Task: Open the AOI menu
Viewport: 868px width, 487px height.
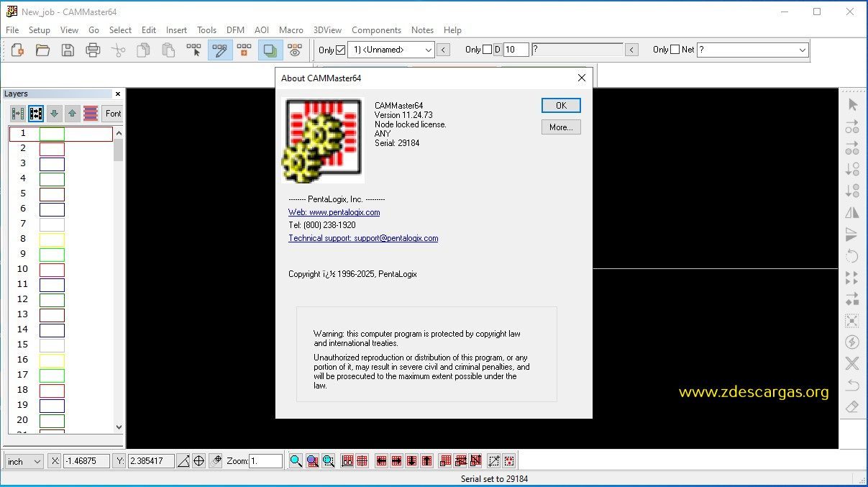Action: 262,30
